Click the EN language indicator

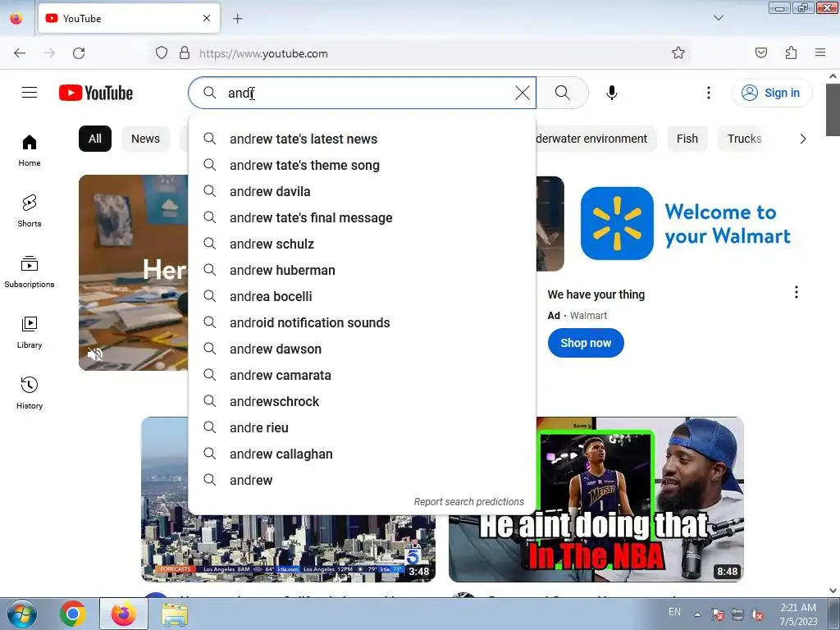coord(674,612)
